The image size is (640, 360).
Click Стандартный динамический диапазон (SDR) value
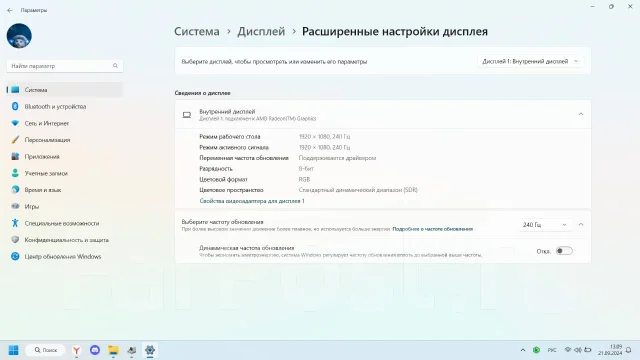[358, 190]
